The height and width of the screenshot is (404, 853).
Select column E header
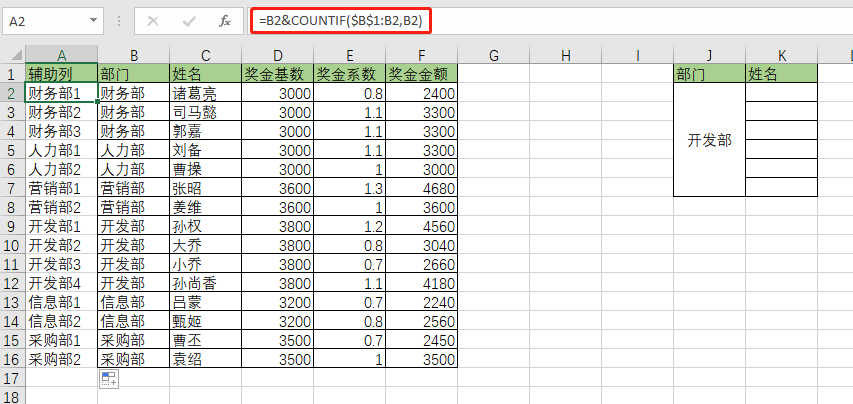[x=349, y=55]
